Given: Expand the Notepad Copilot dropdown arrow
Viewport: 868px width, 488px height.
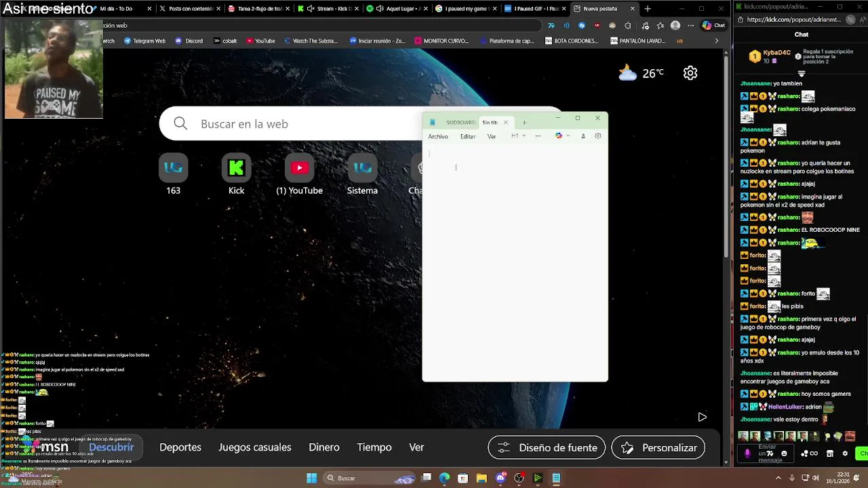Looking at the screenshot, I should [x=568, y=136].
